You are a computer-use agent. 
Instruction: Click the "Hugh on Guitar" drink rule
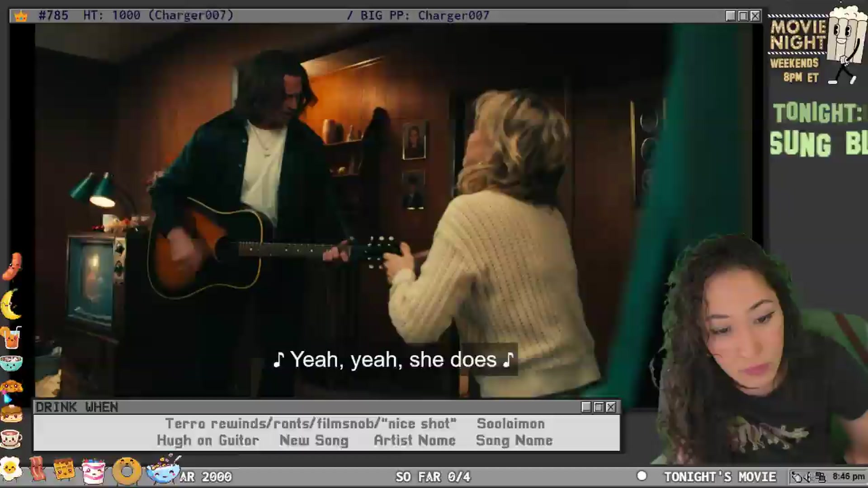208,441
